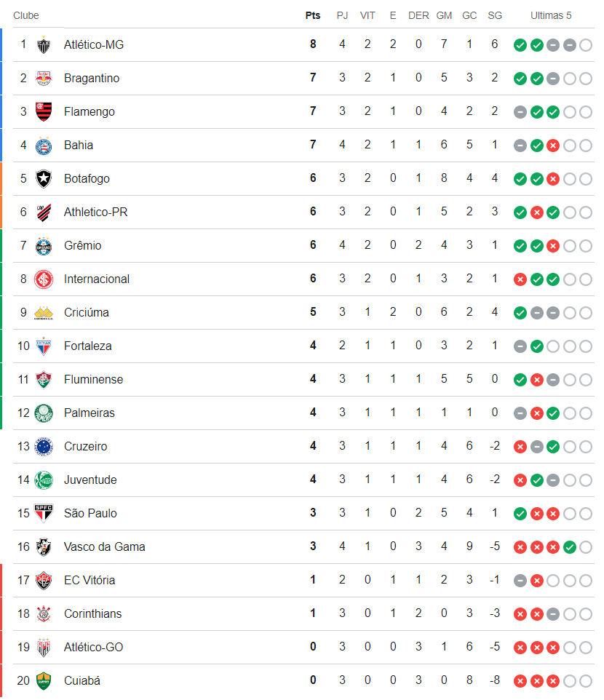604x700 pixels.
Task: Click the Palmeiras green crest icon
Action: (x=44, y=413)
